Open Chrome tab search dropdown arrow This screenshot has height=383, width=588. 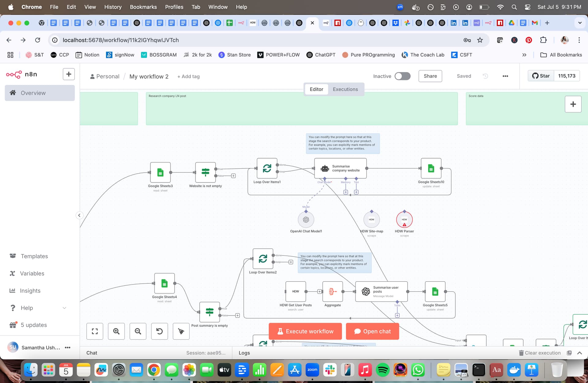580,23
